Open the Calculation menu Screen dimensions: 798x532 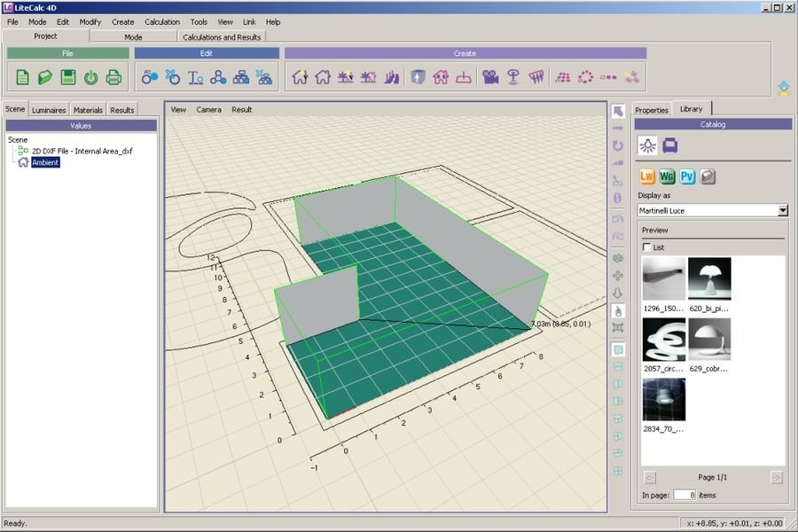(x=162, y=22)
